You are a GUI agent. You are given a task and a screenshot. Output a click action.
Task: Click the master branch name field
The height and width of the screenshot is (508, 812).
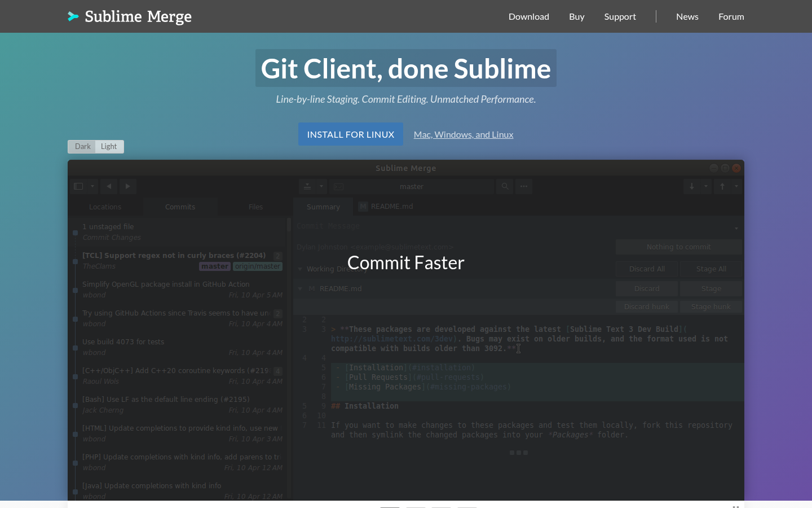[x=412, y=186]
